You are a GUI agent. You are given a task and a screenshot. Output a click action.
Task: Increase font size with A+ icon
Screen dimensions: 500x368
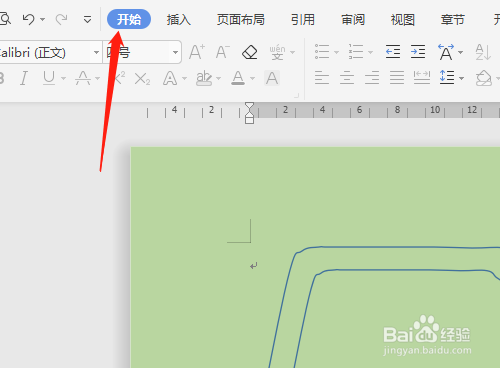point(197,52)
